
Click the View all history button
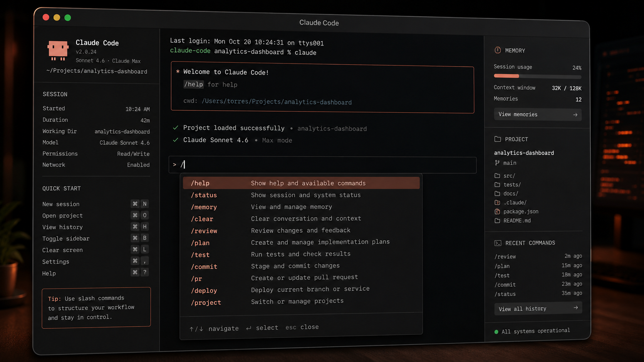(538, 308)
